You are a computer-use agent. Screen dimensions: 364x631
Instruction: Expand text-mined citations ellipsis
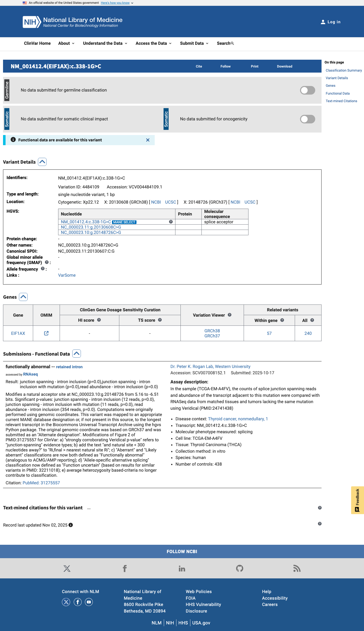coord(89,508)
